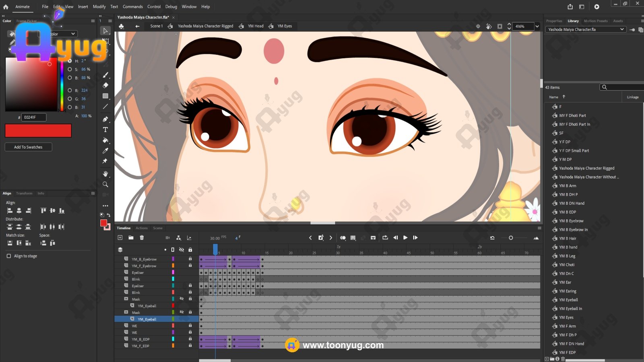Swap the stroke and fill colors
Image resolution: width=644 pixels, height=362 pixels.
[x=108, y=215]
